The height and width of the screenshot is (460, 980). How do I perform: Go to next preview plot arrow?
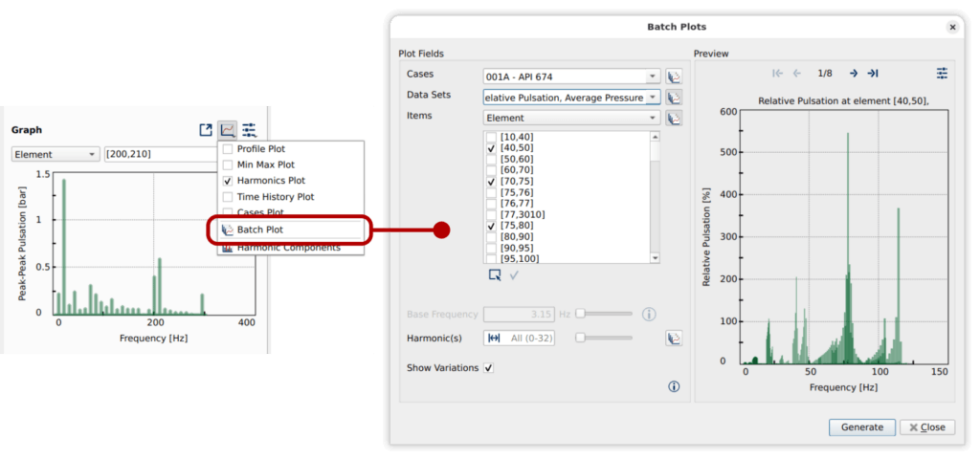click(853, 74)
